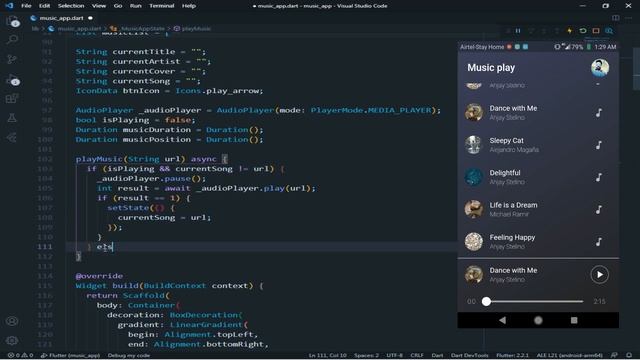Split the editor to the right
The width and height of the screenshot is (640, 360).
click(x=616, y=18)
